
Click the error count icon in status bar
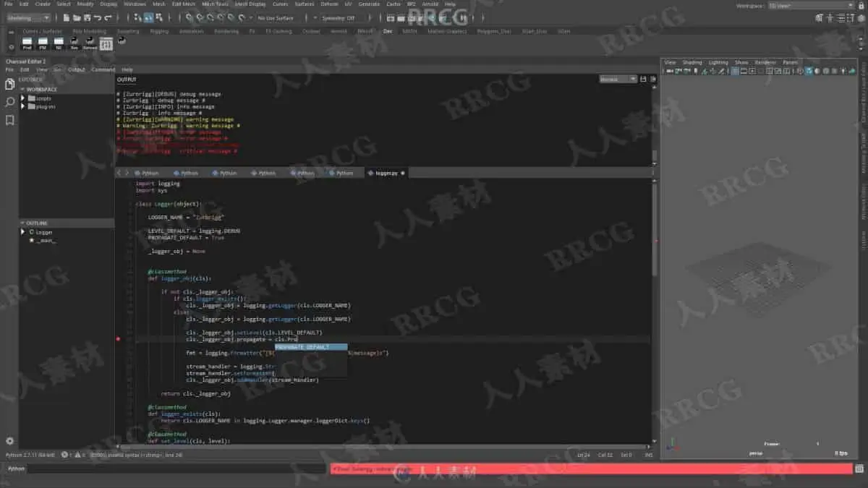point(65,455)
